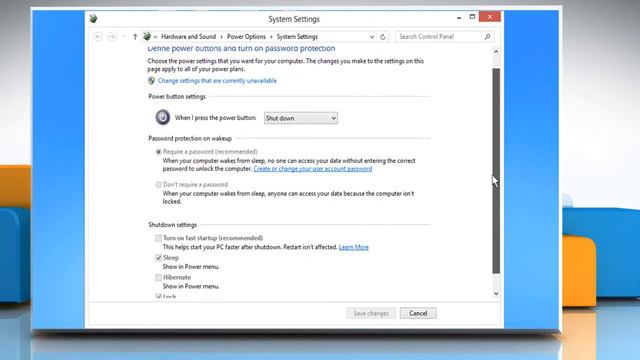
Task: Expand the arrow after Power Options
Action: [271, 37]
